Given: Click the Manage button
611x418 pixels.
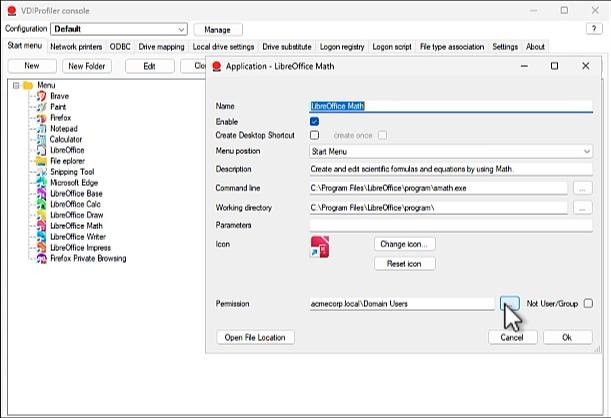Looking at the screenshot, I should click(x=217, y=30).
